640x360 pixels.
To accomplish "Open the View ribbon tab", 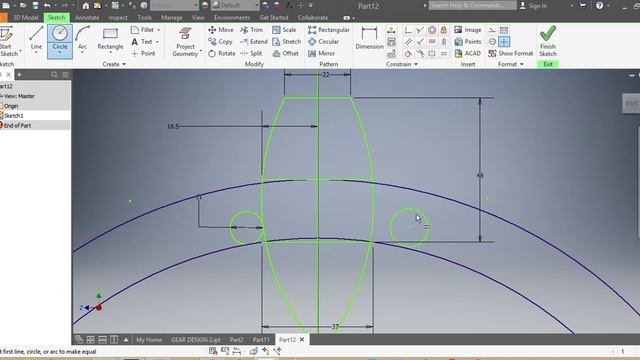I will point(198,18).
